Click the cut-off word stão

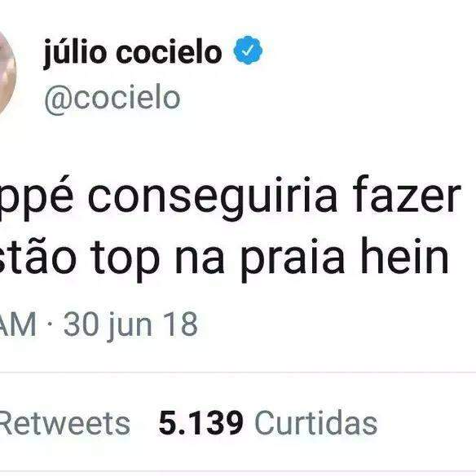tap(37, 254)
